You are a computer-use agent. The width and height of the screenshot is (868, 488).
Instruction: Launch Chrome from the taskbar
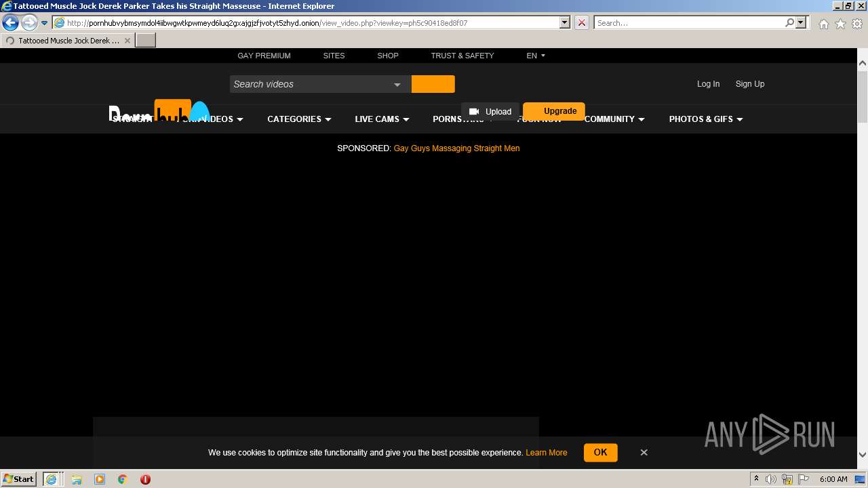click(x=123, y=479)
